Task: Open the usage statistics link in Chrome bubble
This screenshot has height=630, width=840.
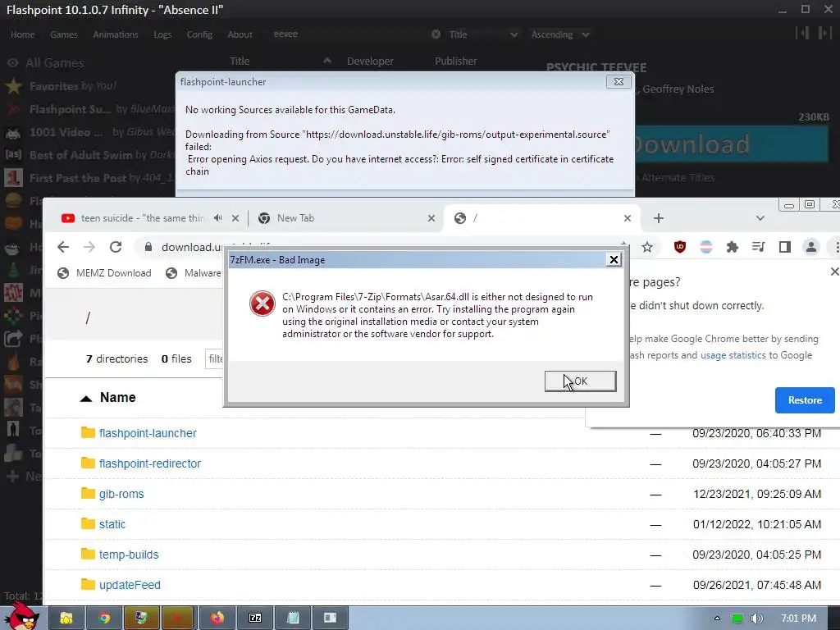Action: pos(733,355)
